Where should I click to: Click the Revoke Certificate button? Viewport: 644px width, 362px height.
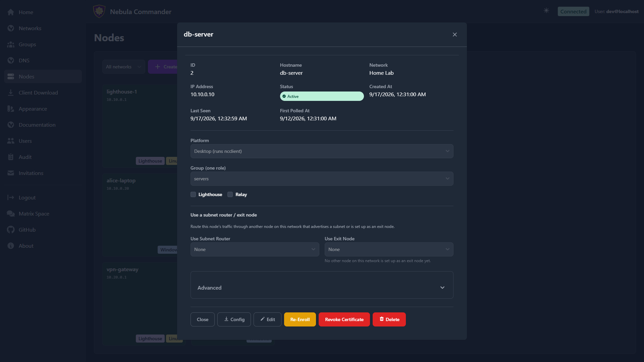coord(344,319)
